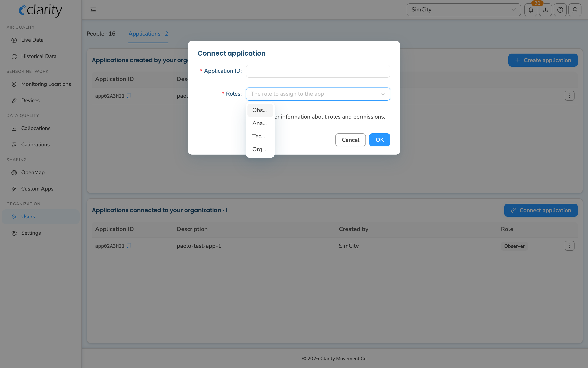The height and width of the screenshot is (368, 588).
Task: Click Description header in connected applications table
Action: coord(192,229)
